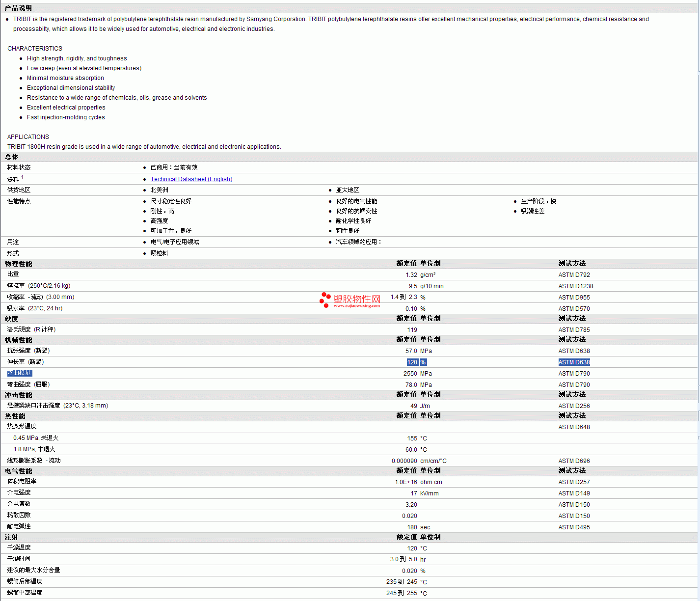
Task: Click the highlighted 弯曲模量 row label
Action: (x=19, y=373)
